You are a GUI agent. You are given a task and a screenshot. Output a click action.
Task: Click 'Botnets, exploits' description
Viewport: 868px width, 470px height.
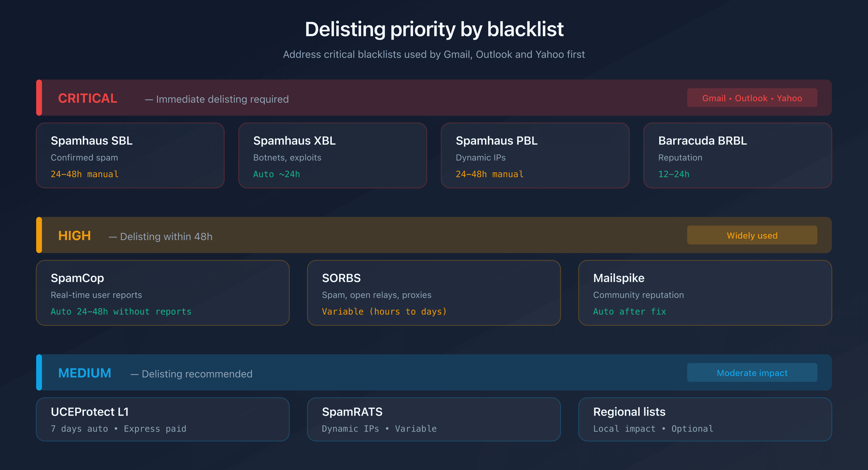(287, 157)
